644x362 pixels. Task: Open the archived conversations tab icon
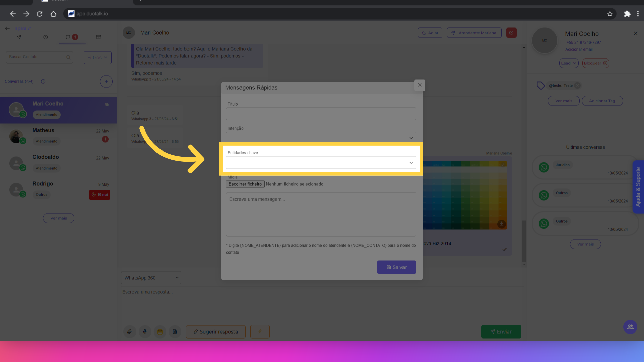pyautogui.click(x=98, y=37)
